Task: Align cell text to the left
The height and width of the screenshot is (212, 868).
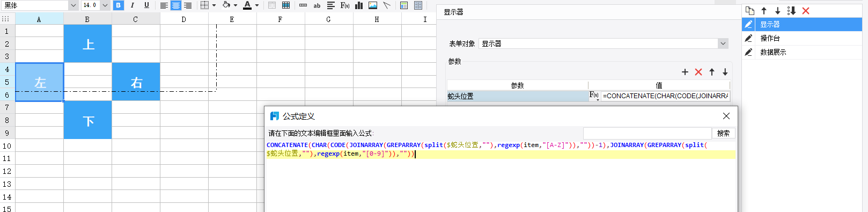Action: (x=164, y=5)
